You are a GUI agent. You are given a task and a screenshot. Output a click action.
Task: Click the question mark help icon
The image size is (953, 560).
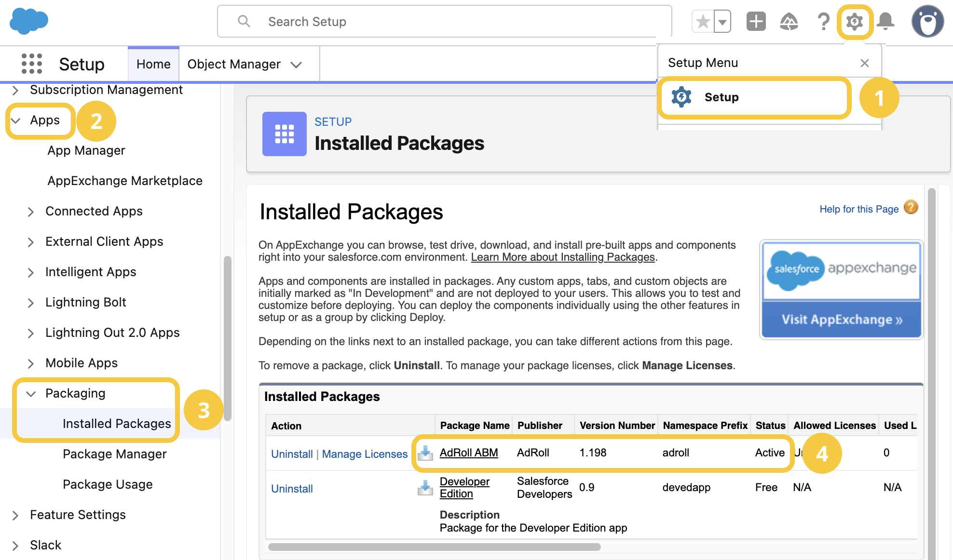(823, 22)
